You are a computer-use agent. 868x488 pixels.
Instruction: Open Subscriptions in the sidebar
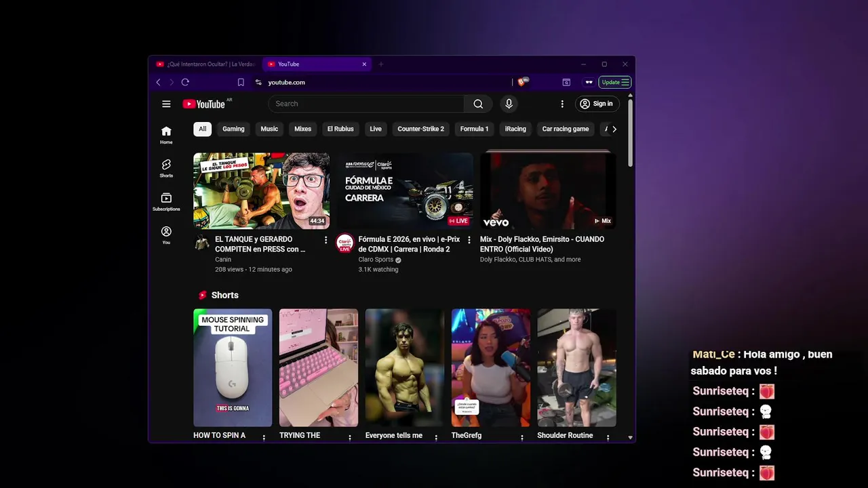click(166, 202)
